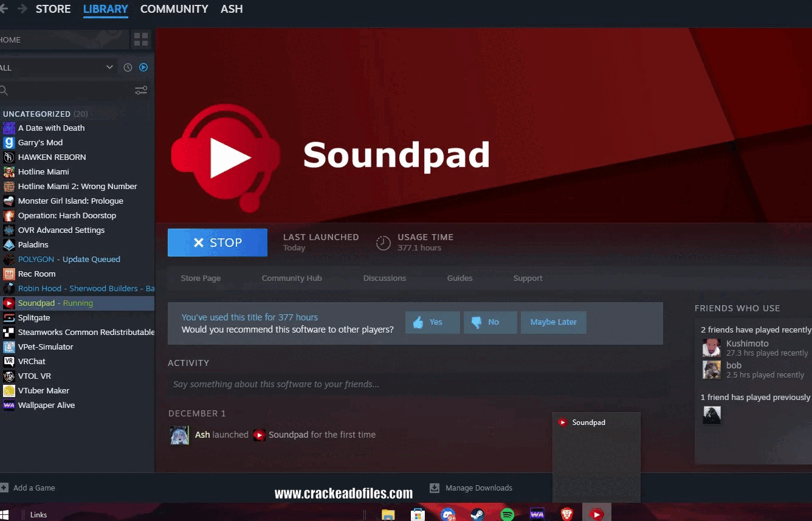Choose Hotline Miami 2: Wrong Number icon

pos(9,187)
